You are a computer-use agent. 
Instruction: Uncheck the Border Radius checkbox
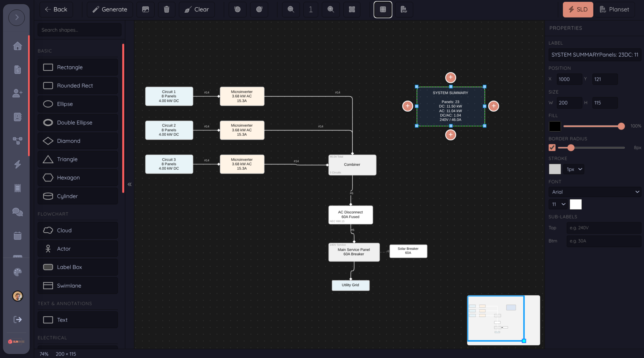pyautogui.click(x=552, y=148)
